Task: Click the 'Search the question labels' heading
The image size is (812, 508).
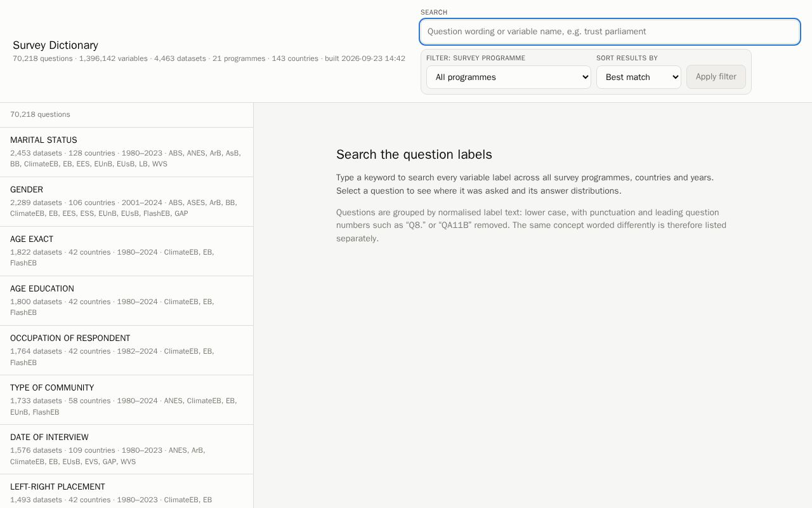Action: [x=414, y=154]
